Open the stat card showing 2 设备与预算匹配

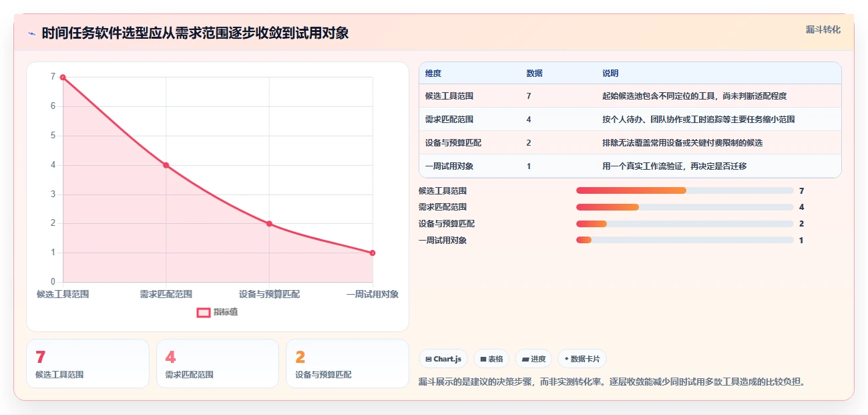point(347,364)
